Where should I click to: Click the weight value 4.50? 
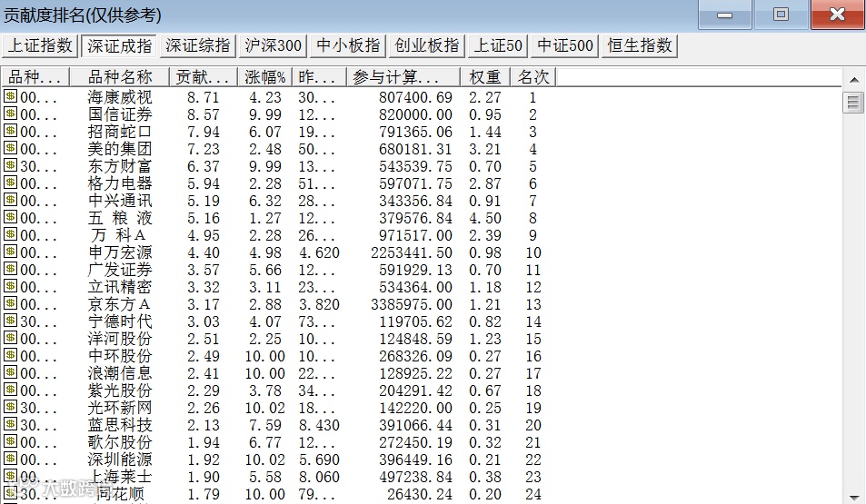(485, 218)
